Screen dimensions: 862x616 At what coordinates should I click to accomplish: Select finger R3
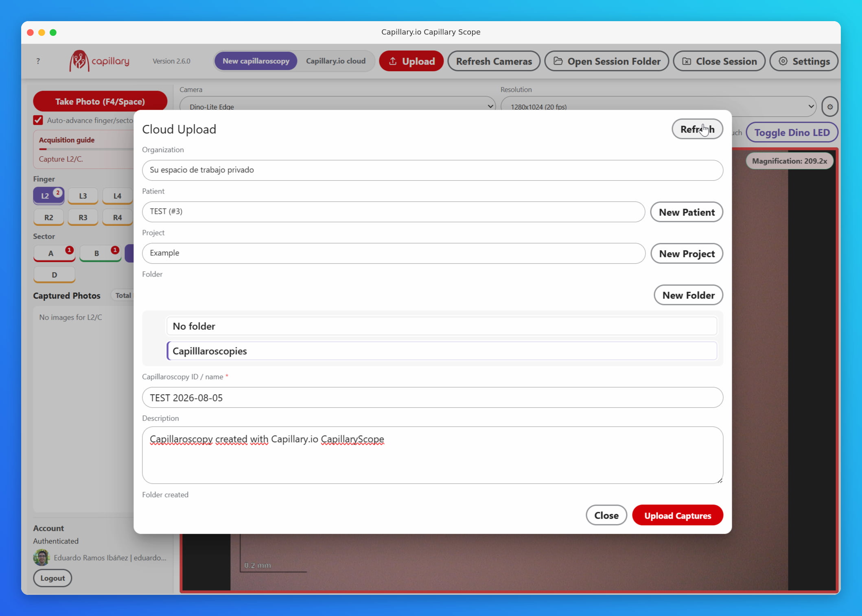coord(83,217)
